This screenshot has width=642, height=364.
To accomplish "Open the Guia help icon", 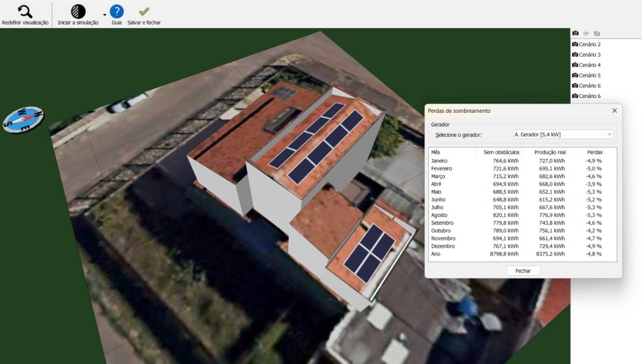I will pyautogui.click(x=116, y=12).
